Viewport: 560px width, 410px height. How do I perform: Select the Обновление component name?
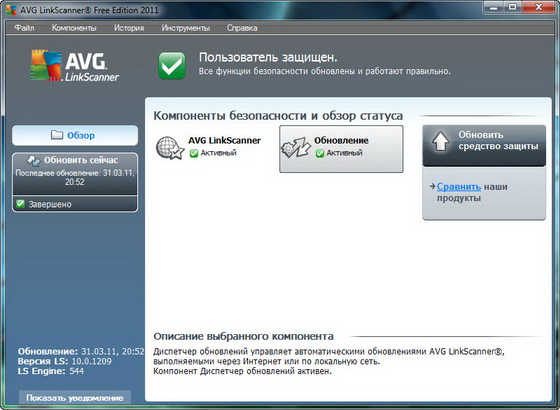[341, 141]
